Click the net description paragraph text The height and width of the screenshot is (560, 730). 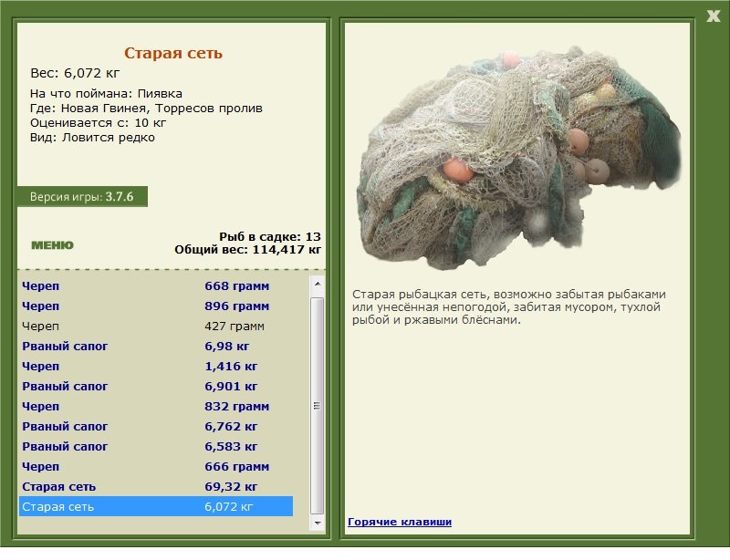coord(509,307)
